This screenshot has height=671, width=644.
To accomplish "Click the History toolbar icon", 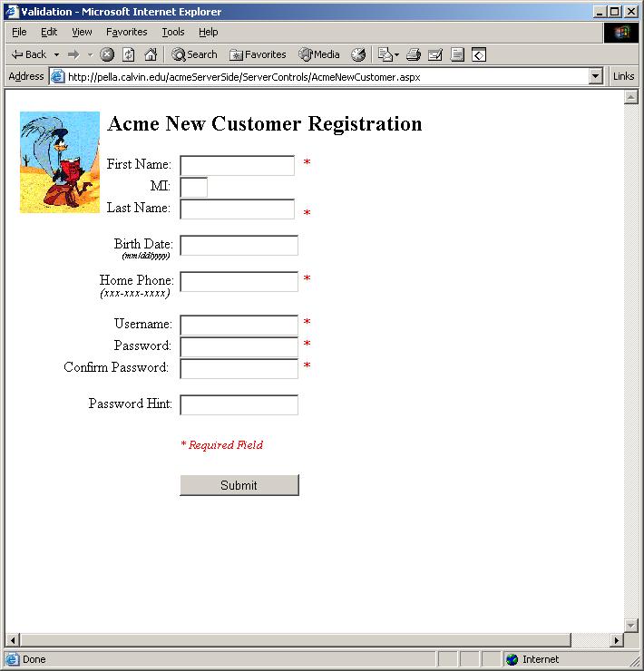I will [x=358, y=54].
